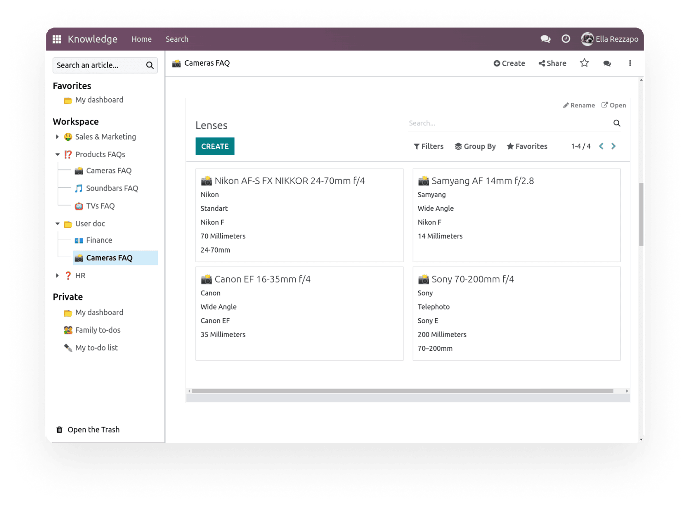Screen dimensions: 690x507
Task: Open My dashboard under Private
Action: coord(99,312)
